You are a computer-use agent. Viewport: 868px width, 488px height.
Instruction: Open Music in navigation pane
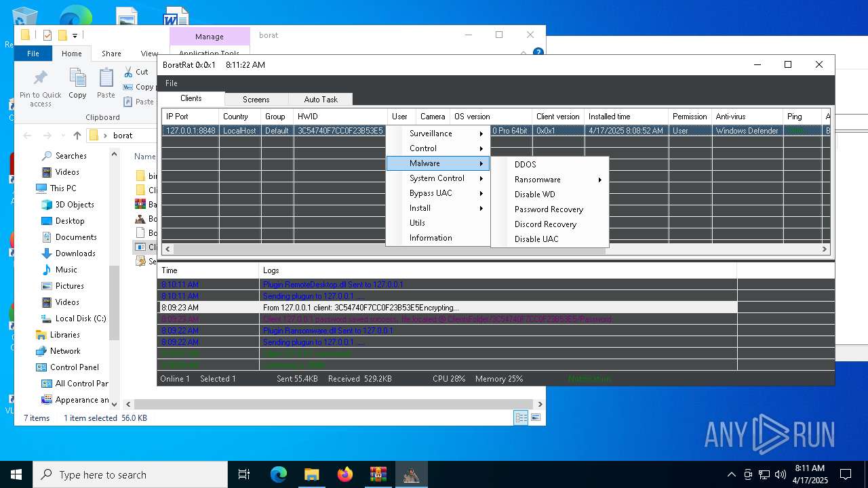tap(66, 270)
